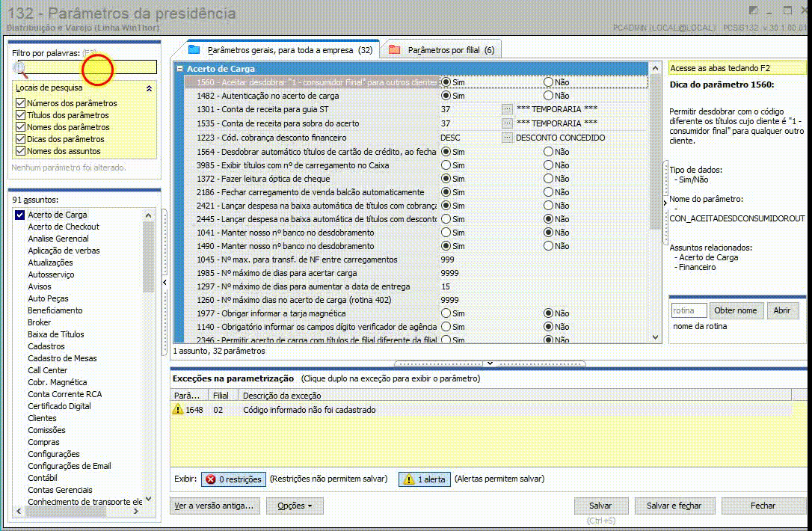Select Call Center subject
Screen dimensions: 812x531
(48, 370)
